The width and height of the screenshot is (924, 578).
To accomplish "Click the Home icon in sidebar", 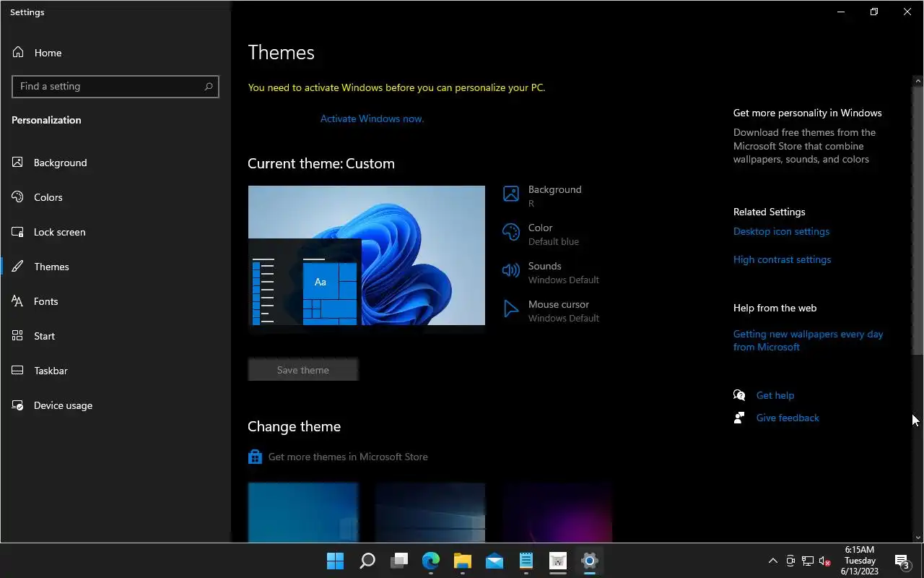I will [x=18, y=53].
